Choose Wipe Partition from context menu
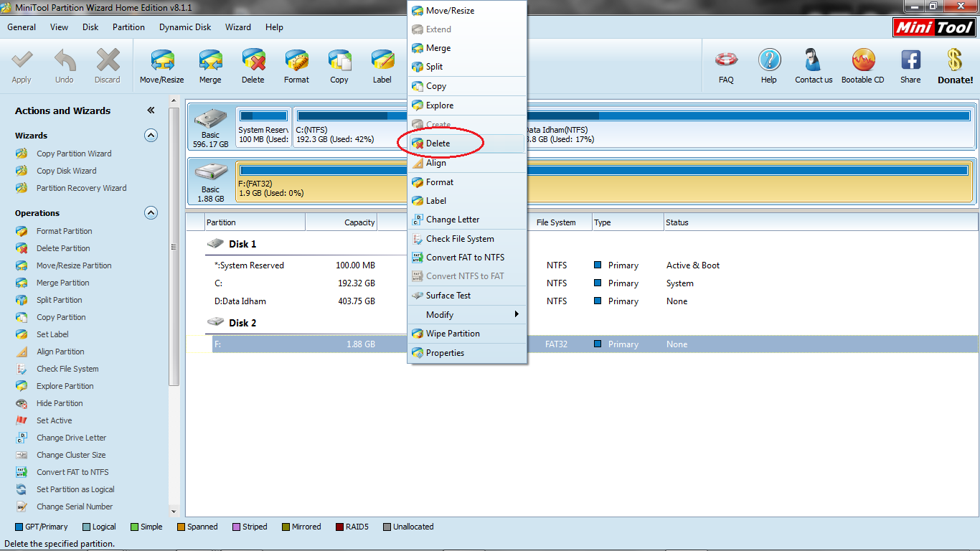This screenshot has width=980, height=551. click(x=467, y=334)
